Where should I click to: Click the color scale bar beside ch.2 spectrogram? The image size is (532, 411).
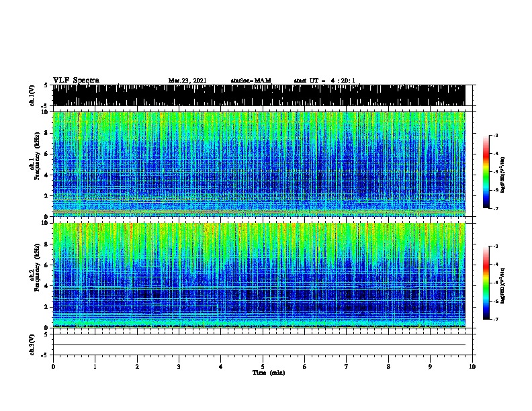click(486, 283)
